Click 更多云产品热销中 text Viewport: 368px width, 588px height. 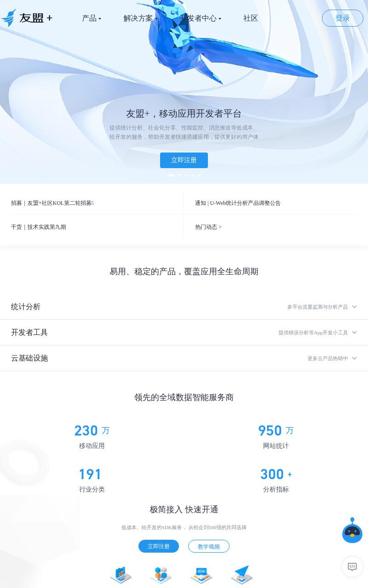328,358
